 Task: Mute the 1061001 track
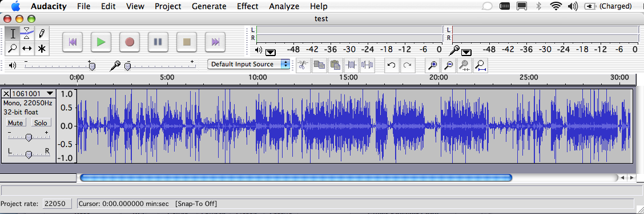(15, 122)
